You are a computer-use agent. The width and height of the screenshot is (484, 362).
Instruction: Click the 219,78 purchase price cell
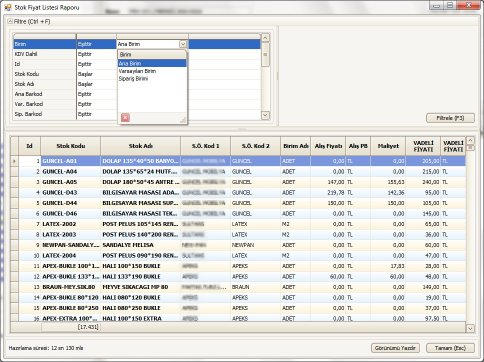(328, 193)
